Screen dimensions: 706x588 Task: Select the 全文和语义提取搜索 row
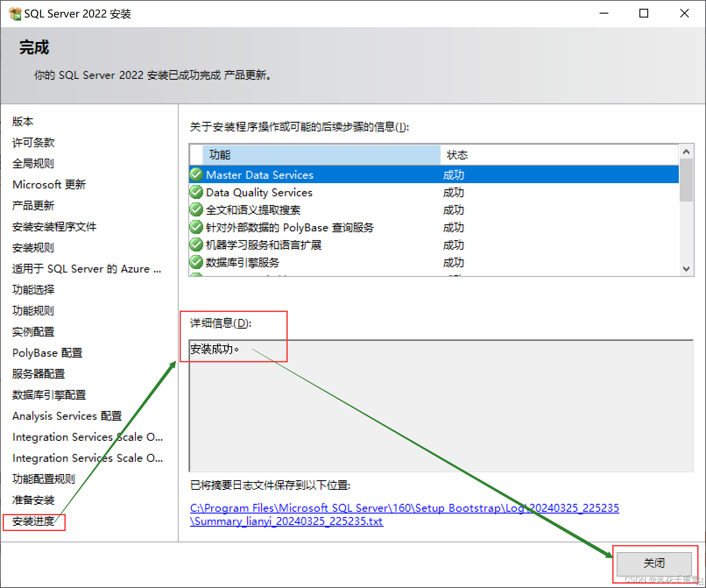click(x=434, y=209)
